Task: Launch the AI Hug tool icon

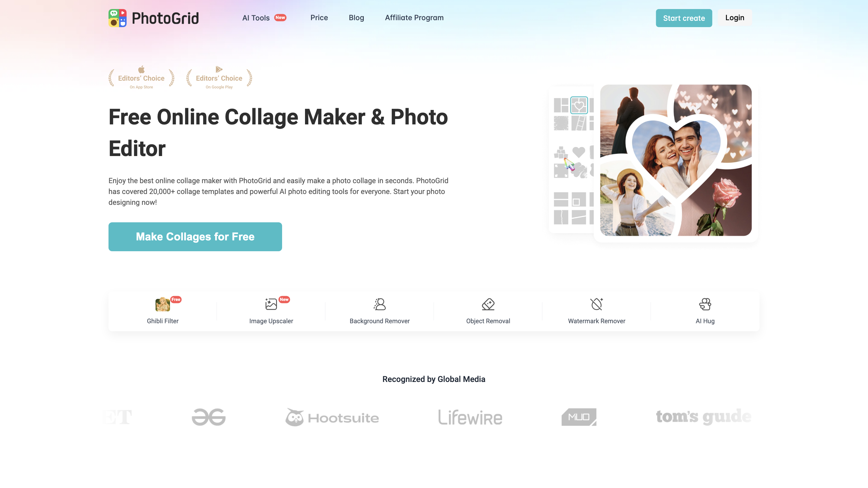Action: point(705,304)
